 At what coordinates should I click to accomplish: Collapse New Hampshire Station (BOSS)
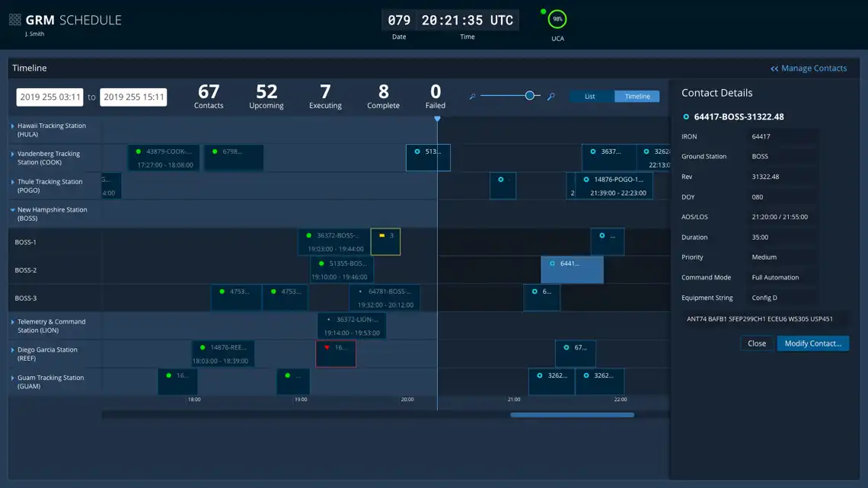13,210
